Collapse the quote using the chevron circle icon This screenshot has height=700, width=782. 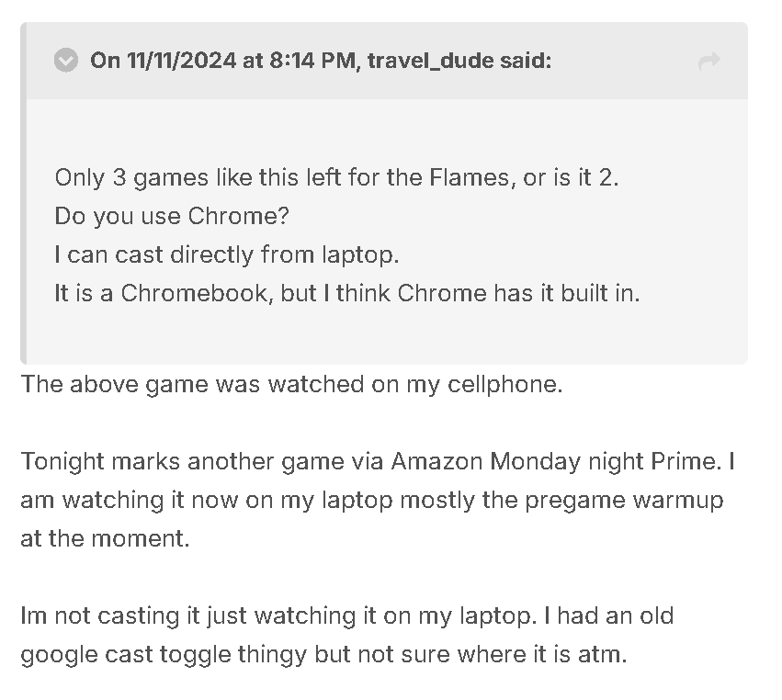[66, 61]
